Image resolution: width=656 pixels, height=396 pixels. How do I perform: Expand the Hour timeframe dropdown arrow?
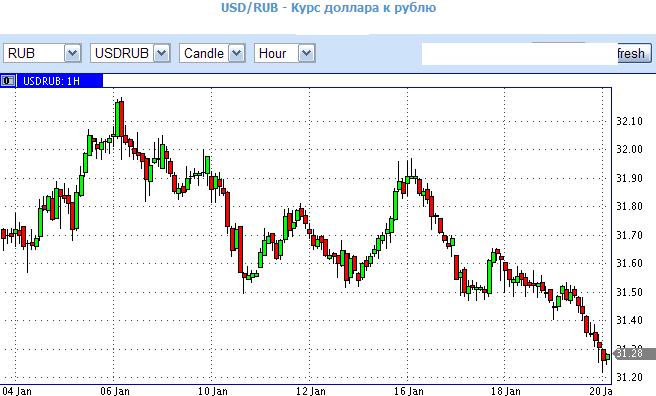coord(307,54)
